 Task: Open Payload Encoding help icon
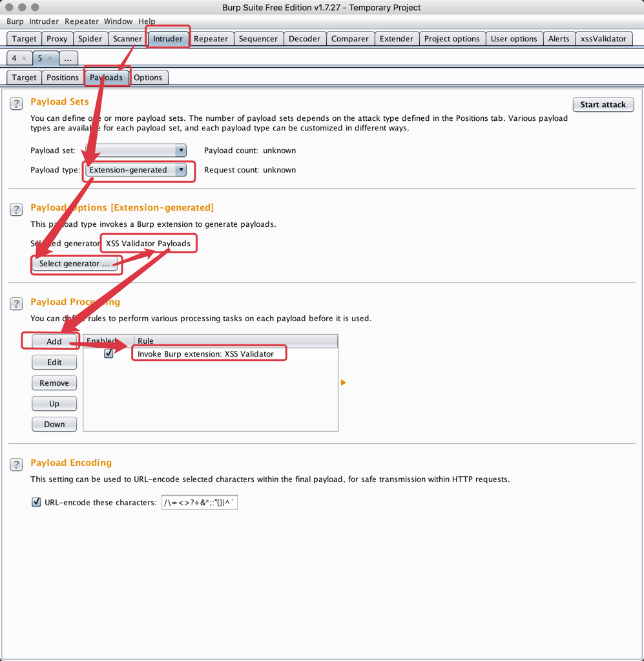click(16, 465)
